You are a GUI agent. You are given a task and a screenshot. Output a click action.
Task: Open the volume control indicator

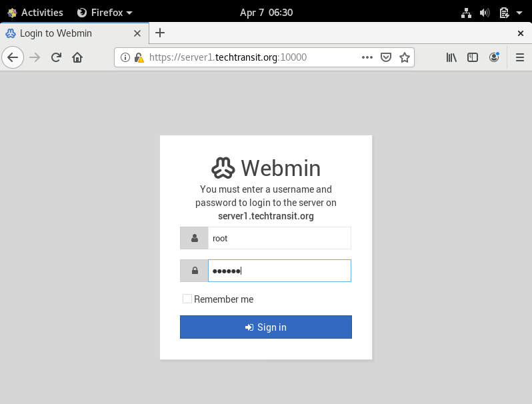tap(485, 13)
